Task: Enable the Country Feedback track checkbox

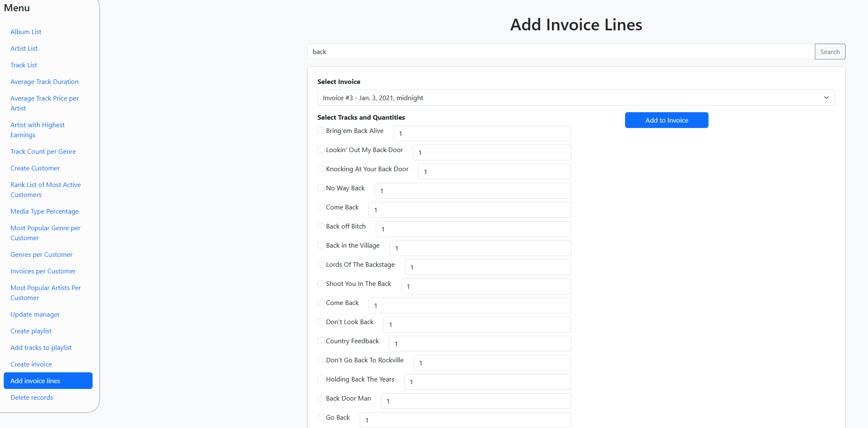Action: [321, 341]
